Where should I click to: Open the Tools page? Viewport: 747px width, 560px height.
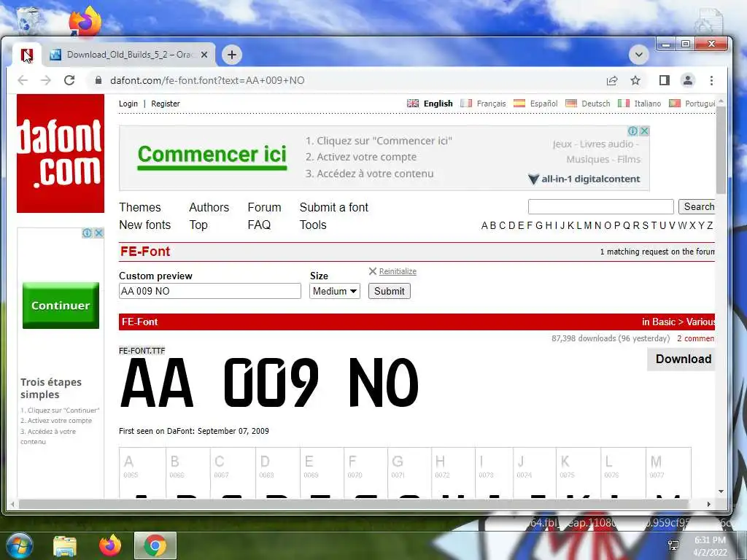click(x=313, y=225)
